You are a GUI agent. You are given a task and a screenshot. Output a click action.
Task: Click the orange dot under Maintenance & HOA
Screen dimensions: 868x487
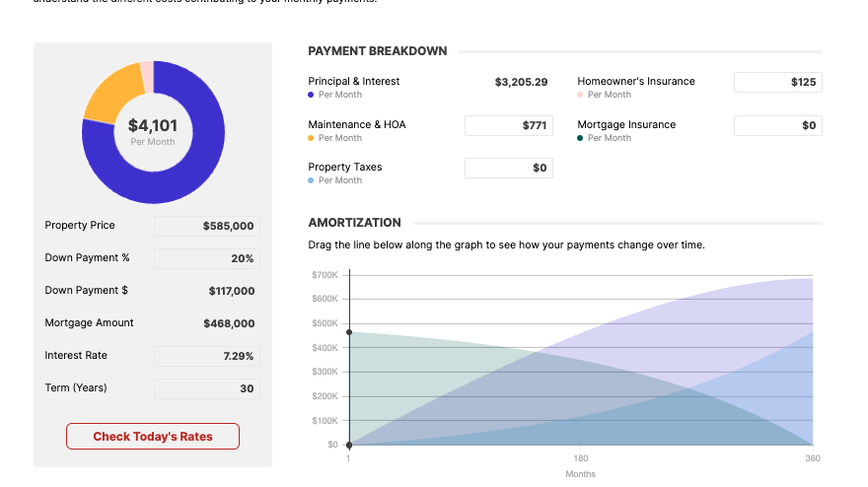click(x=311, y=138)
